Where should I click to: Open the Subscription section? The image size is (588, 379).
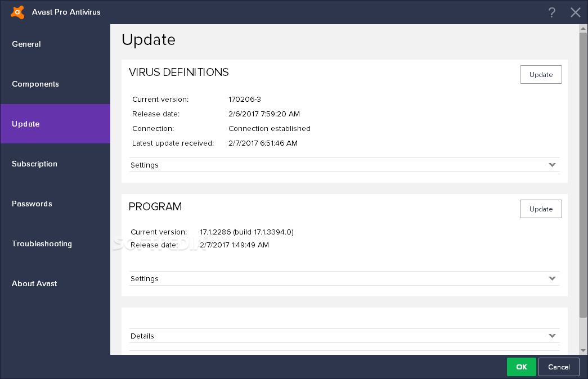tap(55, 164)
